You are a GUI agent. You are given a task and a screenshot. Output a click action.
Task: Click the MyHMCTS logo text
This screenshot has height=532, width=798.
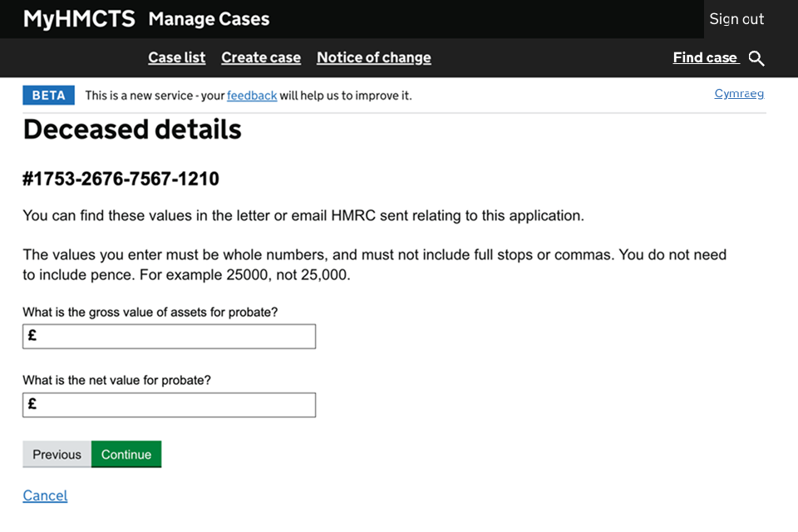79,19
